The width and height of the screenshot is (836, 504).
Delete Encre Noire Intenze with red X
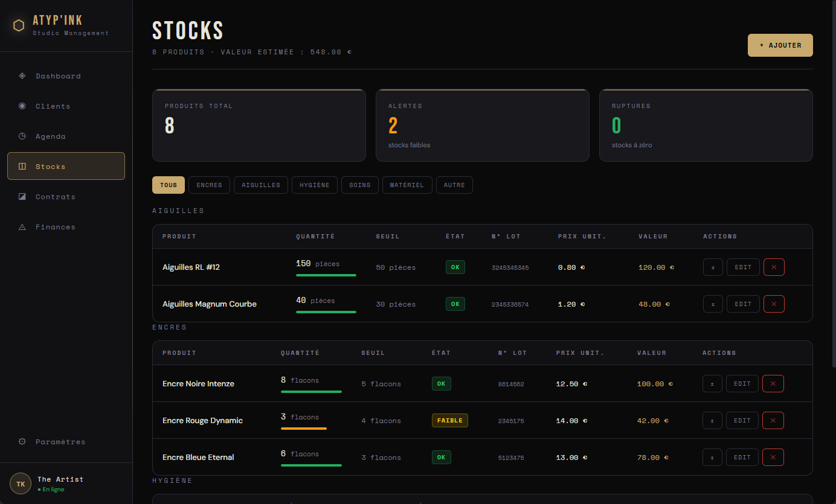point(773,383)
